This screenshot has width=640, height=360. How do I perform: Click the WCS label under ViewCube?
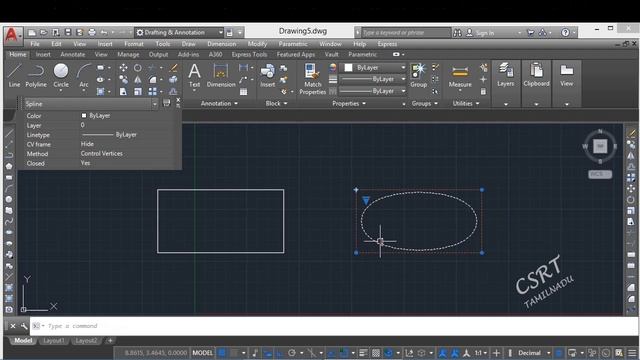point(600,174)
